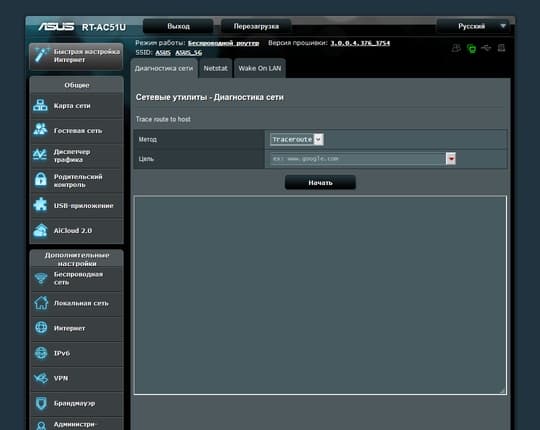Click the printer status icon in header
This screenshot has width=540, height=430.
501,48
